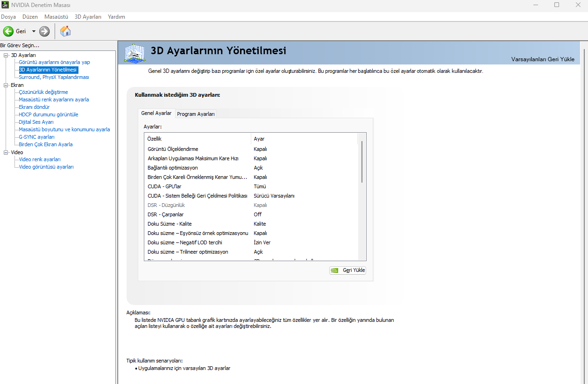Open Video görüntüsü ayarları page
Viewport: 588px width, 384px height.
46,167
